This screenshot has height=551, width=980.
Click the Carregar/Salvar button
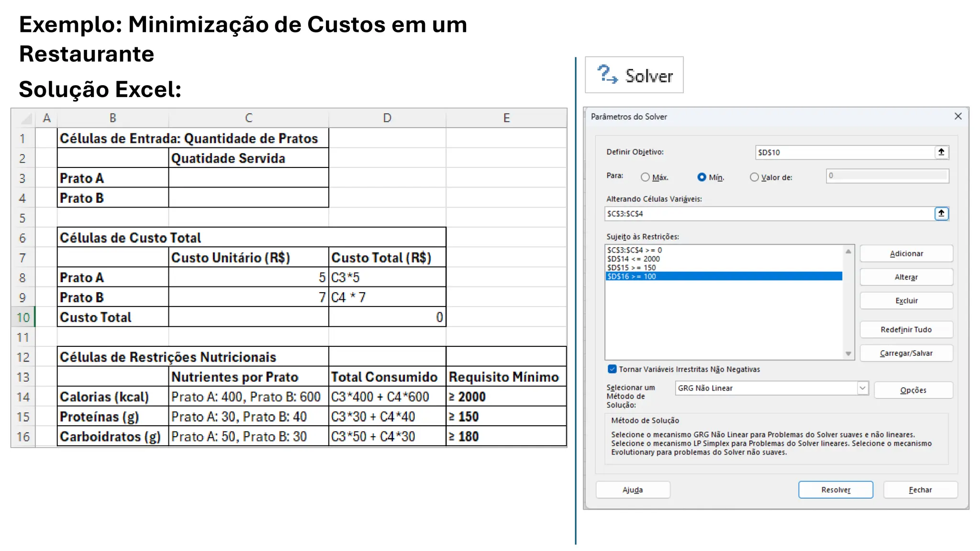(x=906, y=353)
